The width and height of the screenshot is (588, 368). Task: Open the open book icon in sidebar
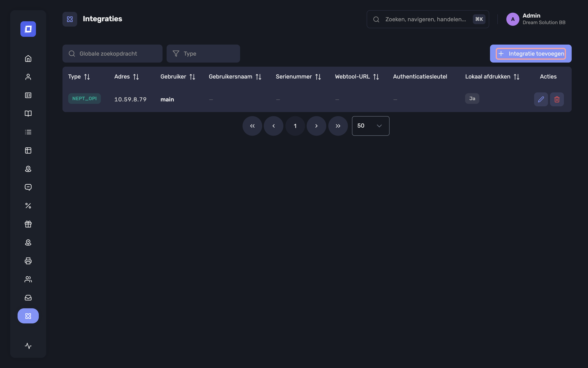click(28, 114)
